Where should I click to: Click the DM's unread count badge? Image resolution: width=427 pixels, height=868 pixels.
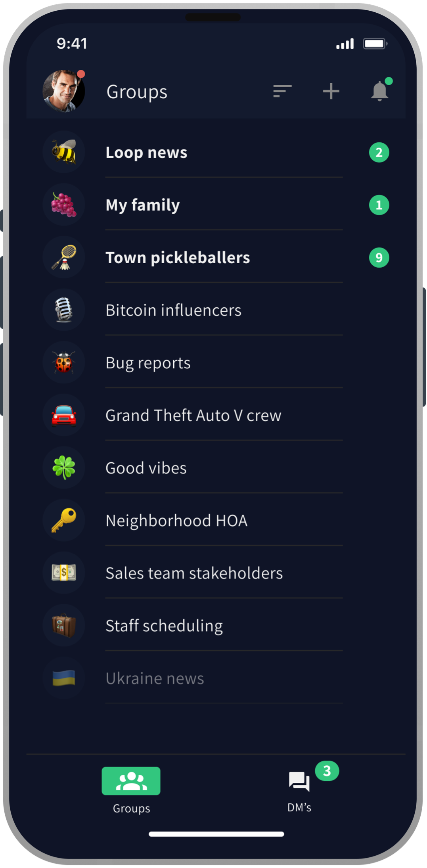click(327, 771)
